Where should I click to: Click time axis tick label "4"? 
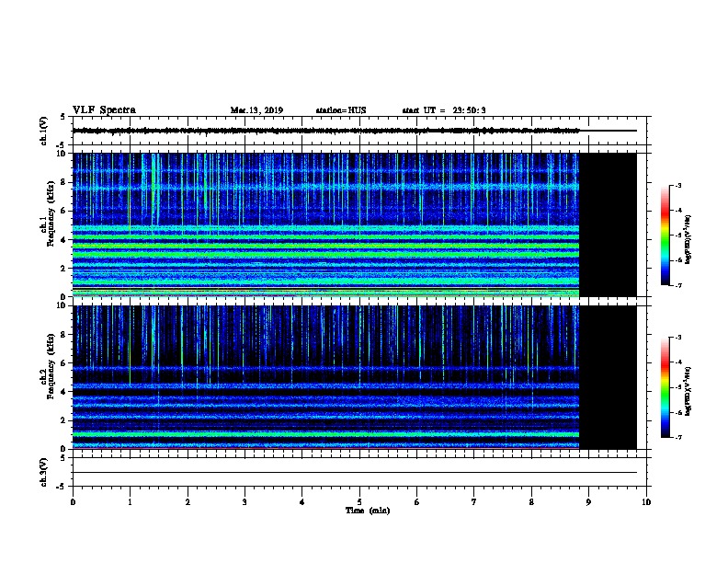tap(302, 502)
